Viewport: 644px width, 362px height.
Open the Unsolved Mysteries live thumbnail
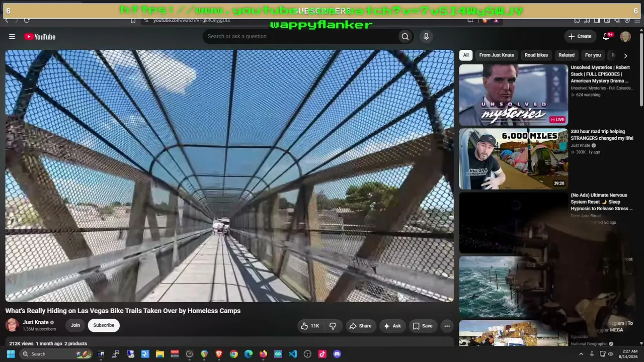513,95
